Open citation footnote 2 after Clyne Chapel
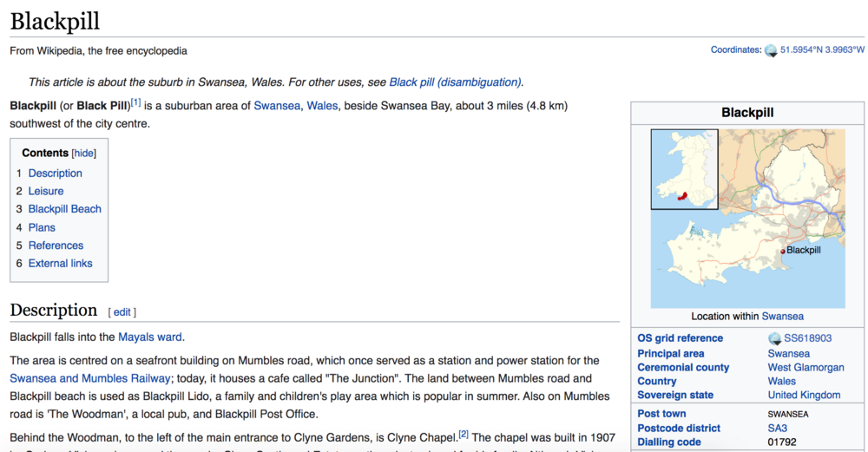Image resolution: width=868 pixels, height=452 pixels. click(x=464, y=435)
